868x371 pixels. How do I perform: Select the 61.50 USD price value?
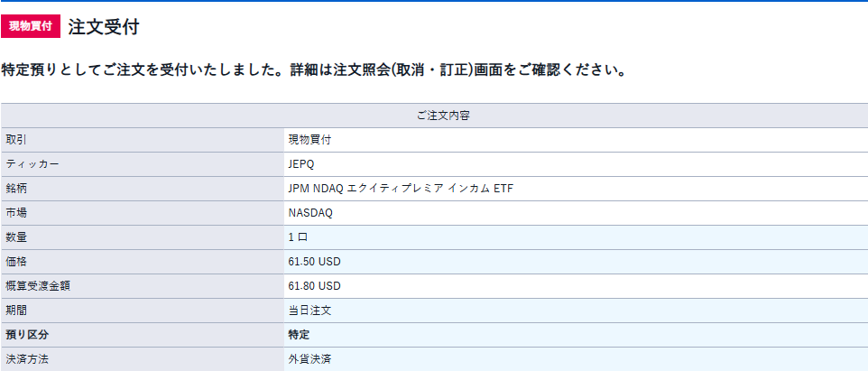314,262
